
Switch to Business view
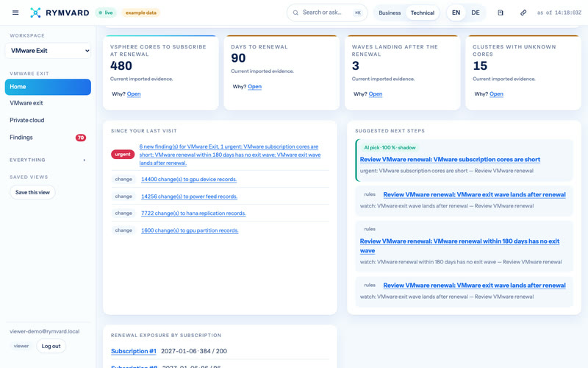click(x=390, y=13)
